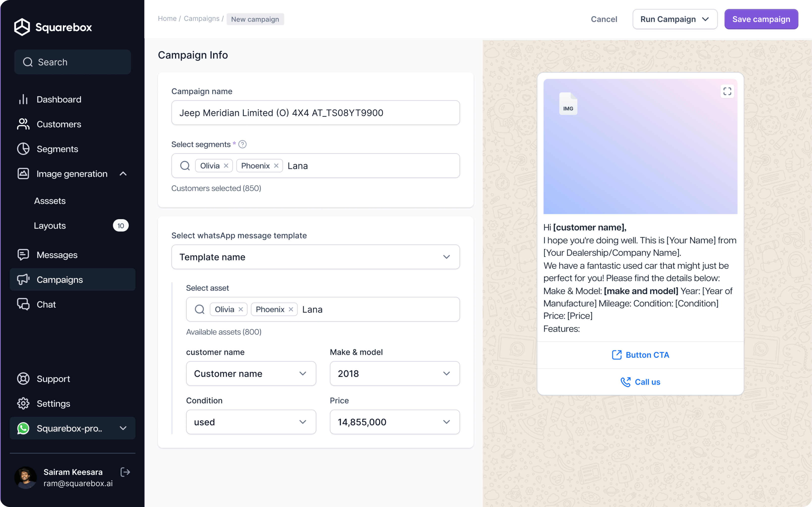Open Settings in the sidebar
812x507 pixels.
[x=53, y=403]
